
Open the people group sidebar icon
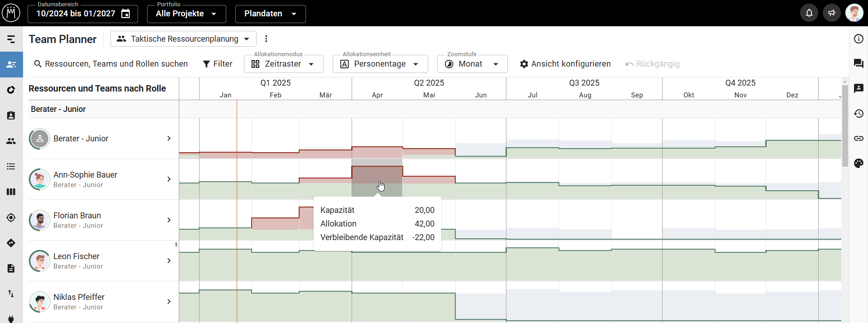coord(11,141)
